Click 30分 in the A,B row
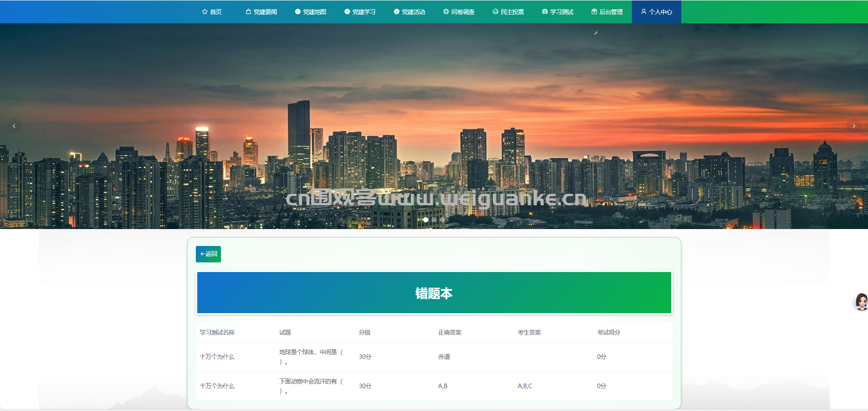 pyautogui.click(x=365, y=386)
